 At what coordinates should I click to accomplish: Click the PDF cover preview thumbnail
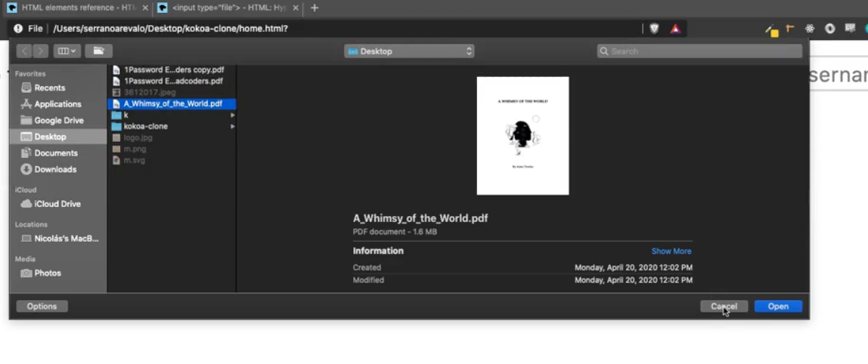point(522,135)
